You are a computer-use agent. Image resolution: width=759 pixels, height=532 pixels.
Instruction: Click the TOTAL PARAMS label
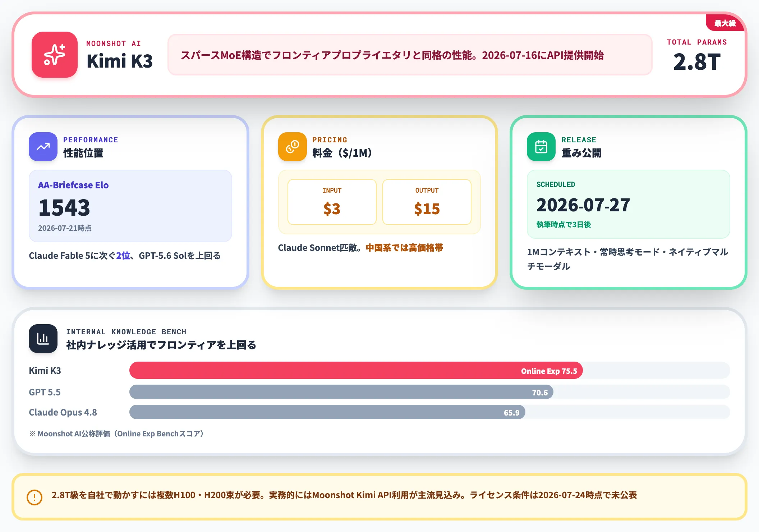tap(697, 42)
